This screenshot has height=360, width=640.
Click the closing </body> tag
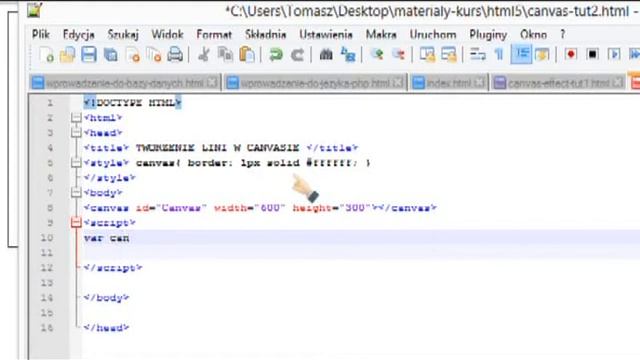coord(106,298)
